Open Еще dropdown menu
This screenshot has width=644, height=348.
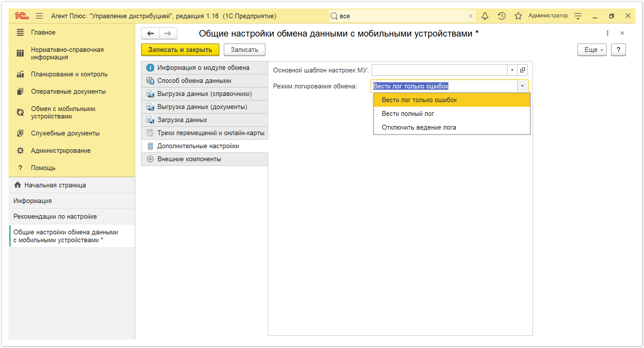click(592, 50)
